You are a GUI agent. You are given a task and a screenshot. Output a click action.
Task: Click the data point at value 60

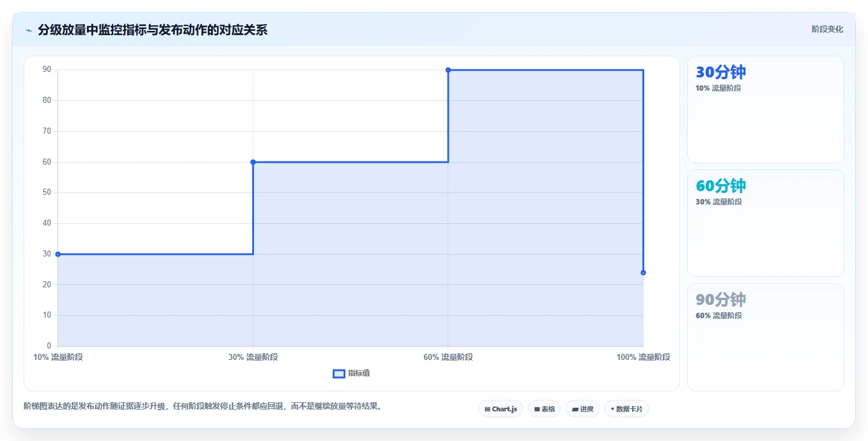253,162
